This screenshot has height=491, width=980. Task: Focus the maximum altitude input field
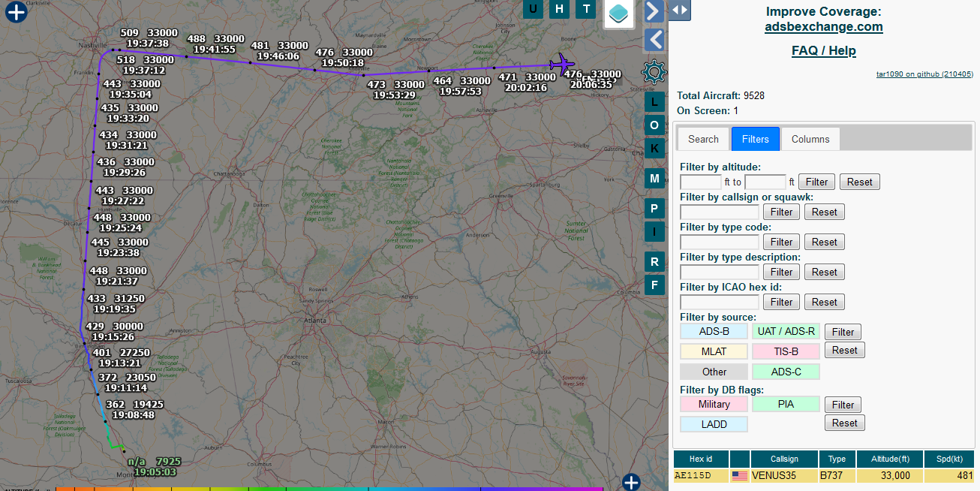pos(765,182)
